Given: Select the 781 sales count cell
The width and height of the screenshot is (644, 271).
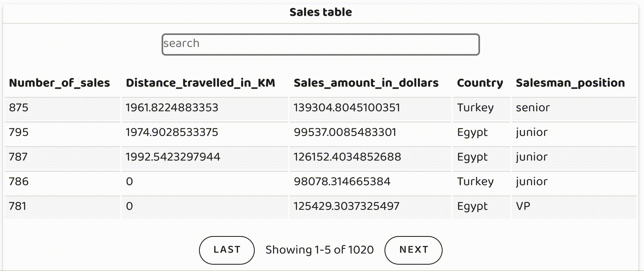Looking at the screenshot, I should coord(18,206).
